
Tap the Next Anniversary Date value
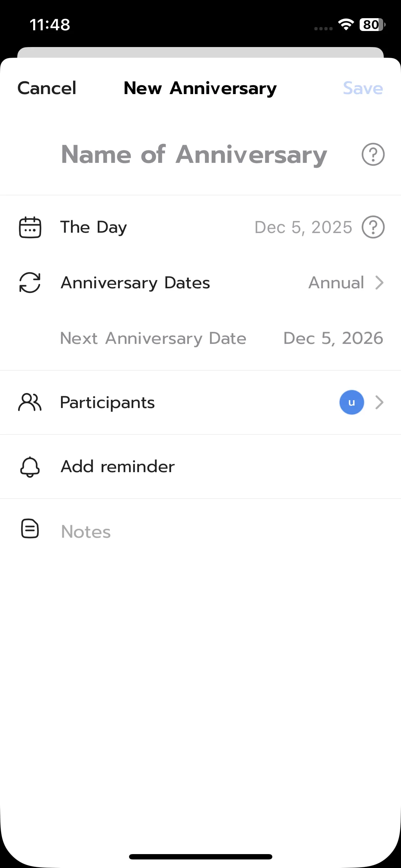coord(333,339)
